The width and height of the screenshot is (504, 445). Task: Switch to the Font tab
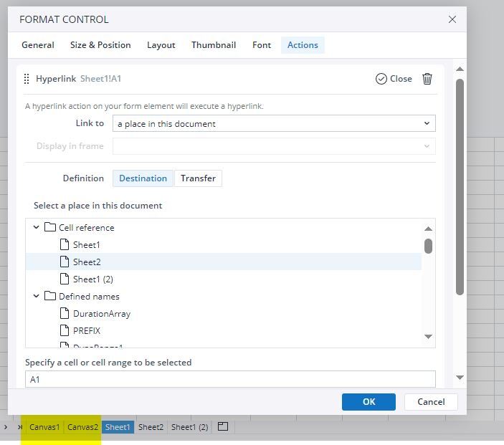[x=262, y=45]
